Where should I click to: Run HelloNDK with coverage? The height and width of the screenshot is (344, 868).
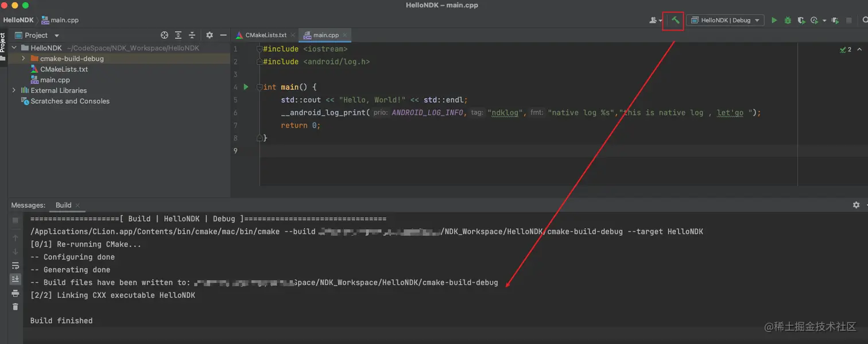(x=801, y=20)
